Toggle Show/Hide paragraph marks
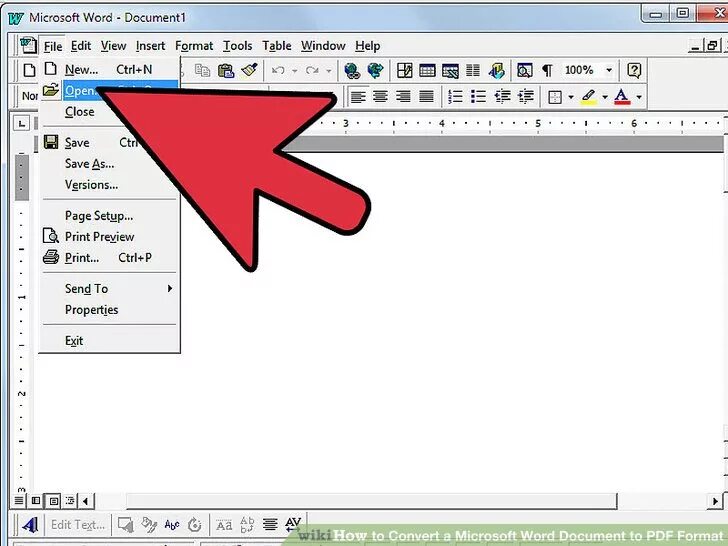 click(547, 71)
